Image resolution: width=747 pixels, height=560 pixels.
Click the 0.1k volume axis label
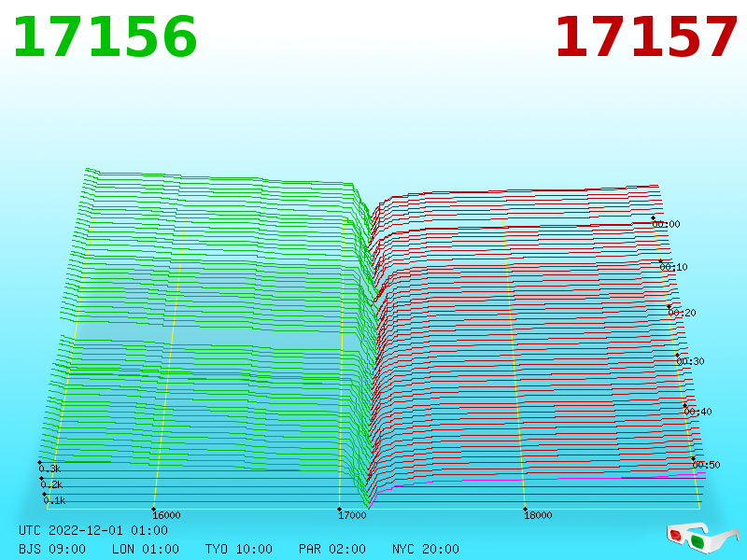tap(54, 500)
